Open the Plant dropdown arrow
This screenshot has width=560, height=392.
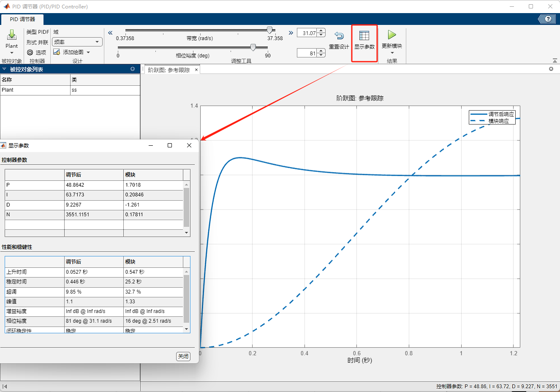pos(12,53)
